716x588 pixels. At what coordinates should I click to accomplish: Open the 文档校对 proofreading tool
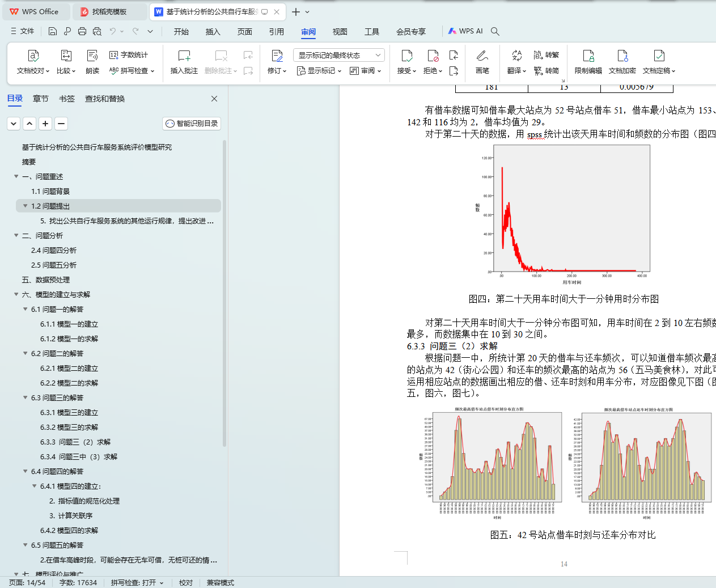point(33,62)
